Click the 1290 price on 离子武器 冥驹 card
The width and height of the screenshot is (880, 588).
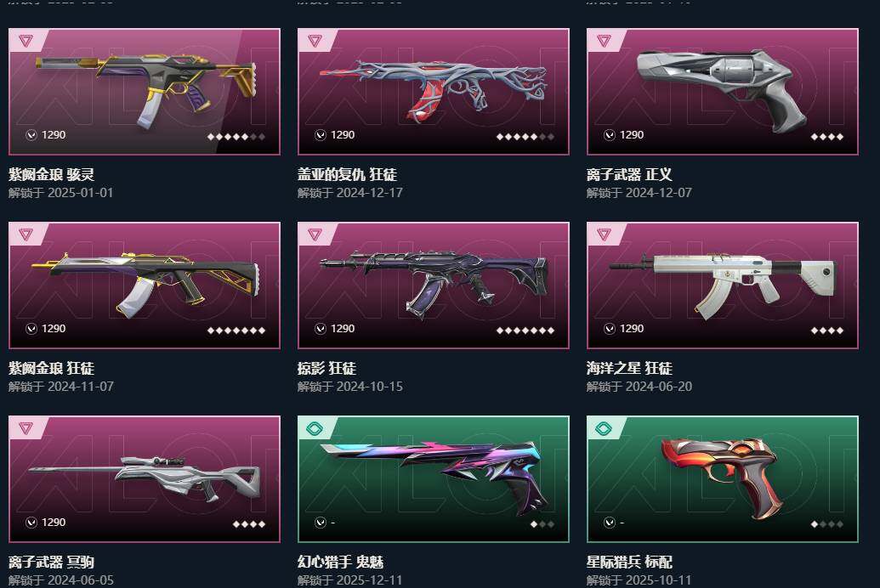point(54,523)
